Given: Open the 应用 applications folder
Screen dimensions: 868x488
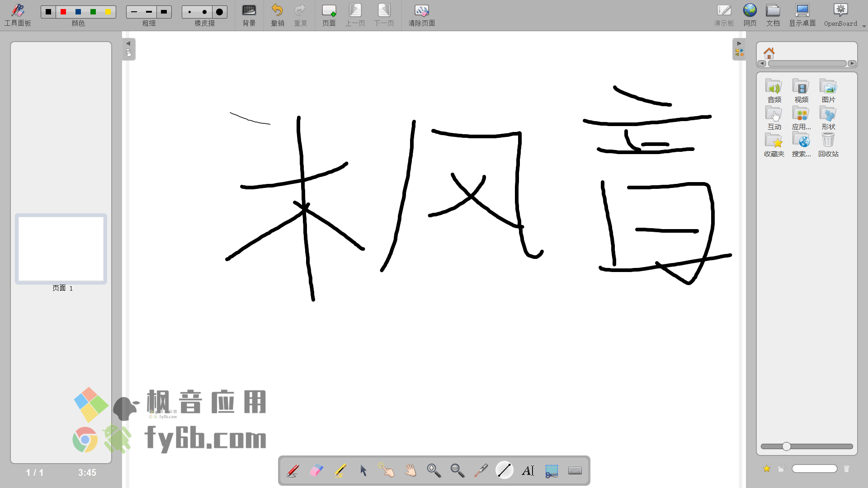Looking at the screenshot, I should (801, 117).
